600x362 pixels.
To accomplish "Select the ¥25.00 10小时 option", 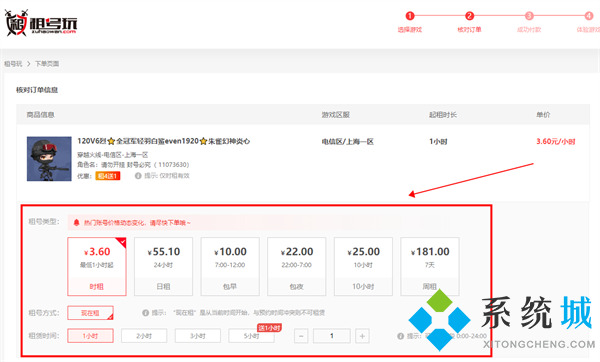I will [363, 266].
